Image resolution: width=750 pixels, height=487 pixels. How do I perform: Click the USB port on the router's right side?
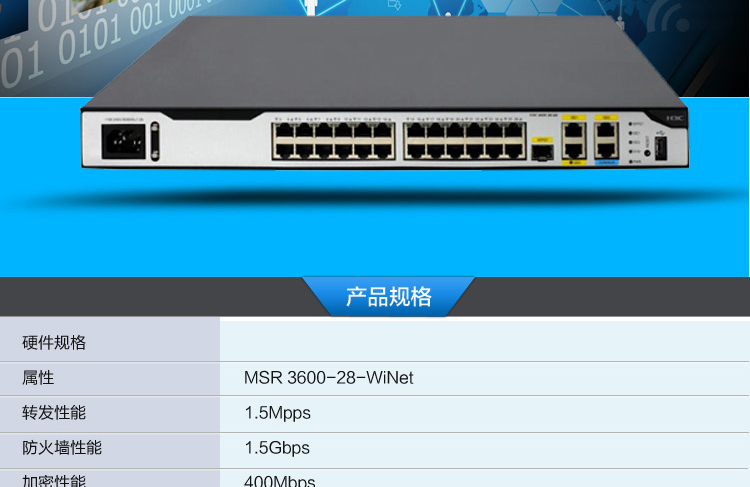661,148
